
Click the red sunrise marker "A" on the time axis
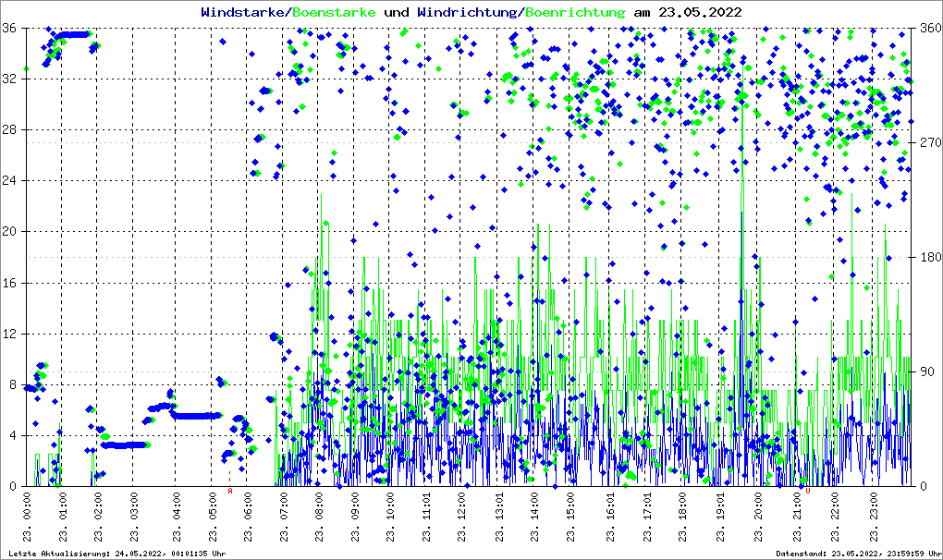pos(230,491)
